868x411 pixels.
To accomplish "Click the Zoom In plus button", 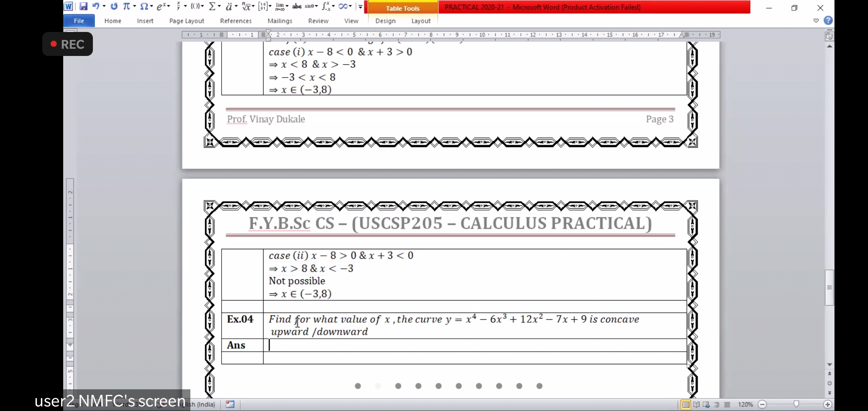I will click(827, 405).
